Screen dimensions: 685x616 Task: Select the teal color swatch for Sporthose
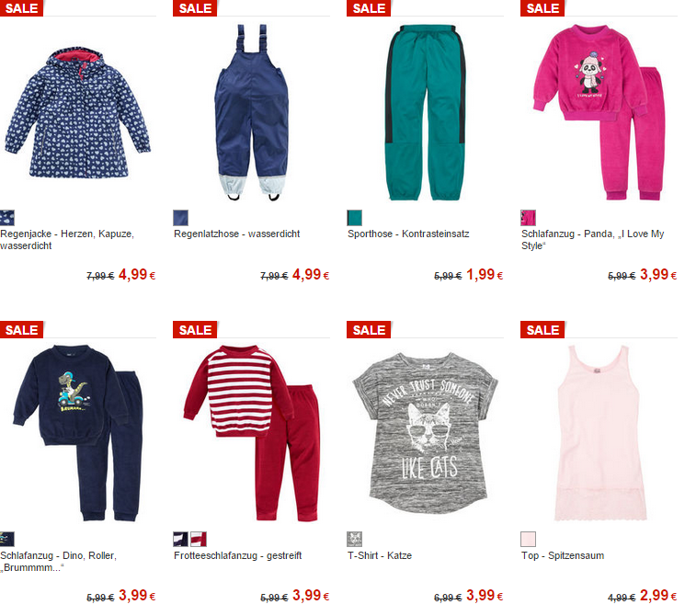point(354,218)
